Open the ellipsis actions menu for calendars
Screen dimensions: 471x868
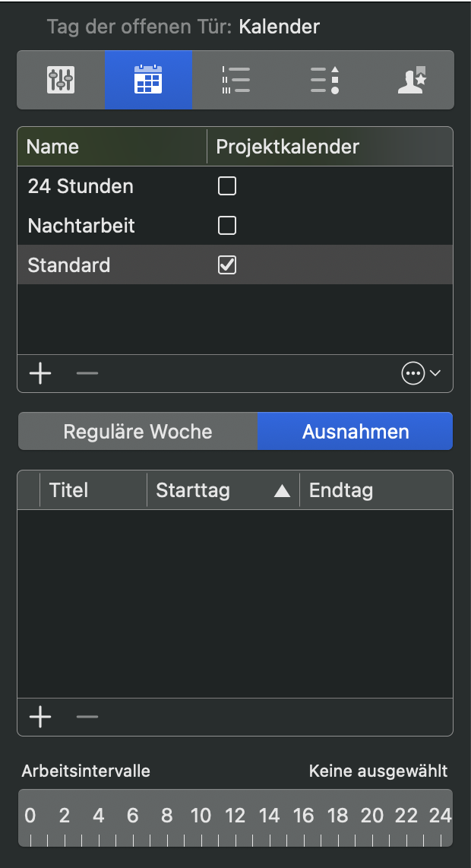coord(414,372)
